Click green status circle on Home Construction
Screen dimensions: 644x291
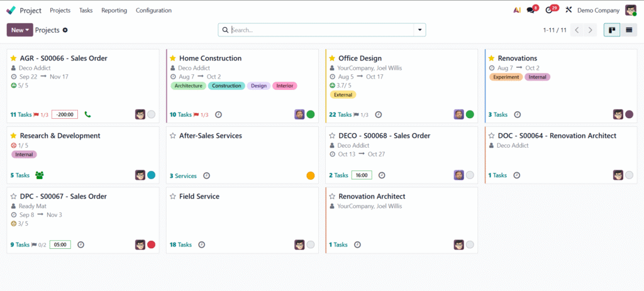[x=311, y=114]
